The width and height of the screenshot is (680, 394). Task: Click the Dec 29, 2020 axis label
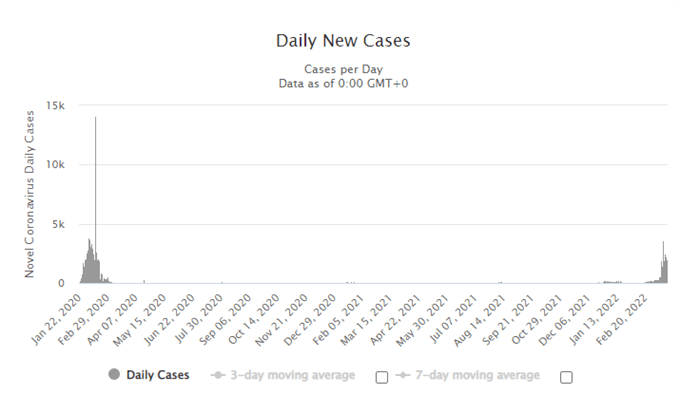pos(310,319)
